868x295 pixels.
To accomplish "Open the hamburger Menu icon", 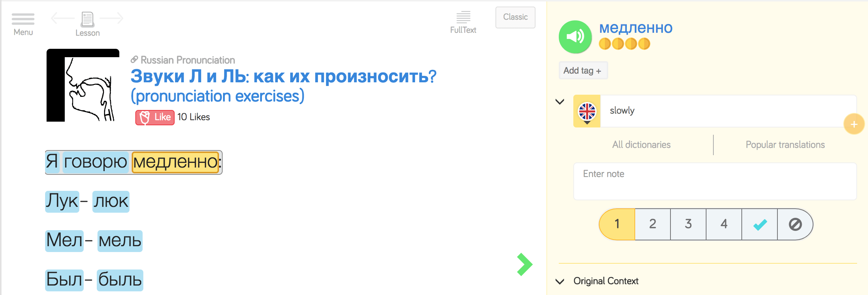I will point(23,20).
